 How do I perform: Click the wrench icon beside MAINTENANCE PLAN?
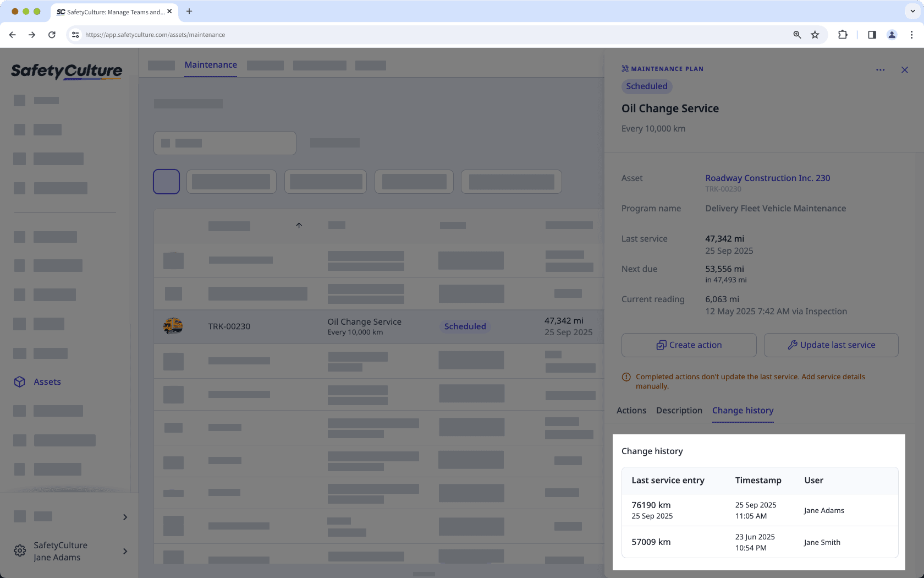pos(625,68)
